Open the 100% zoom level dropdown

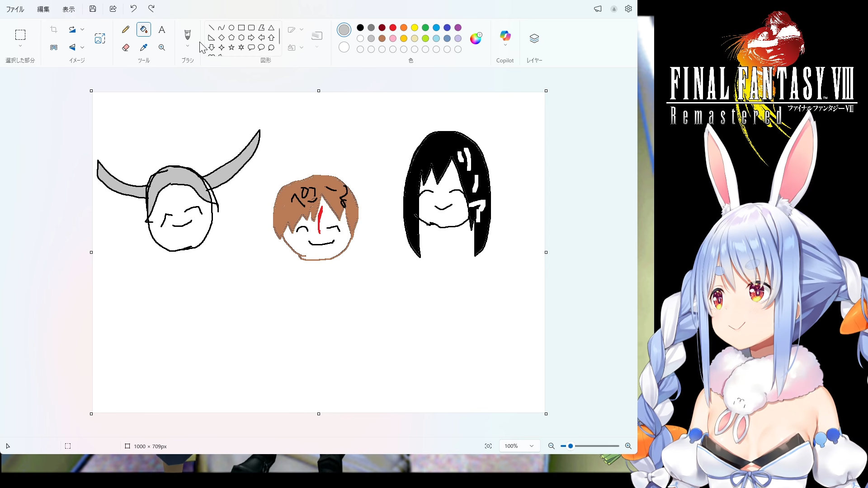532,446
